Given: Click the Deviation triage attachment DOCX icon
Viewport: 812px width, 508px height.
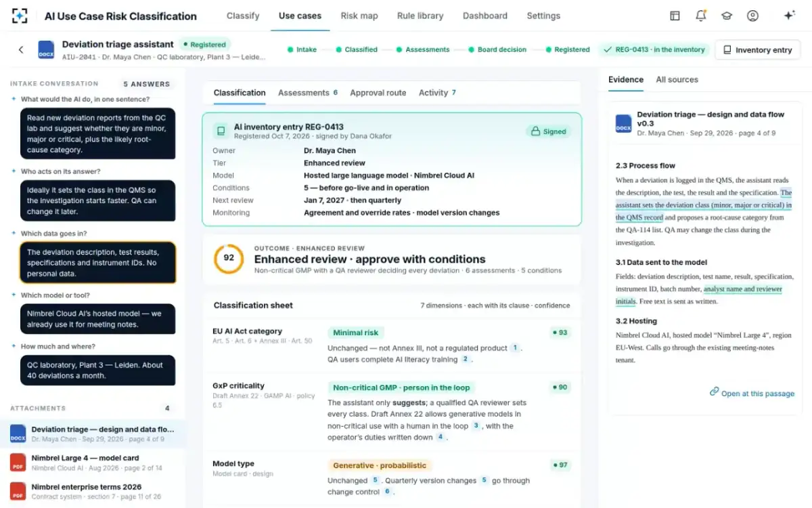Looking at the screenshot, I should click(18, 433).
